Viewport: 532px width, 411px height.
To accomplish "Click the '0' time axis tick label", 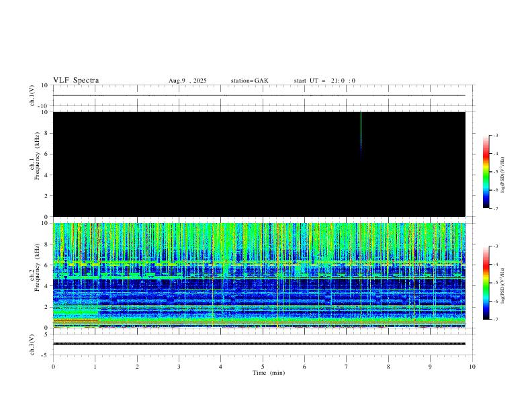I will (x=53, y=367).
